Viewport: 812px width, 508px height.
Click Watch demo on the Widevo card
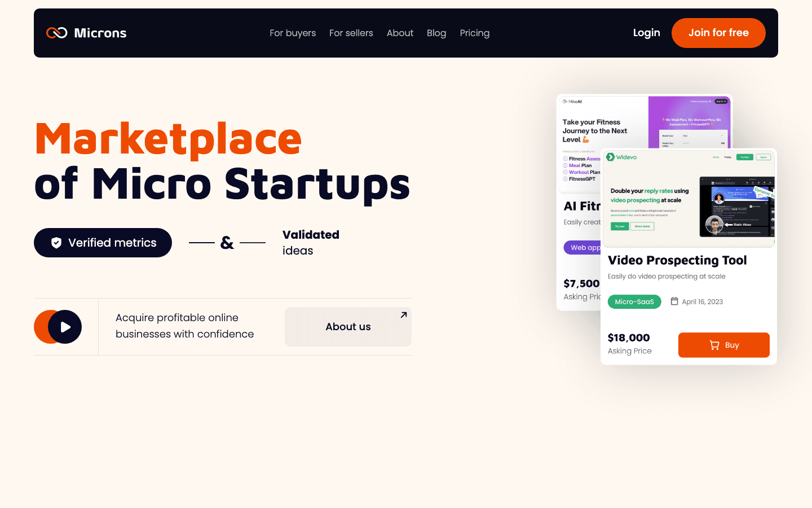(642, 226)
